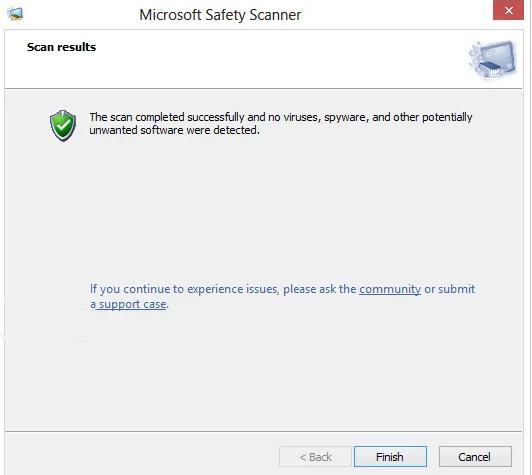Click the Finish button
Viewport: 532px width, 475px height.
coord(390,457)
